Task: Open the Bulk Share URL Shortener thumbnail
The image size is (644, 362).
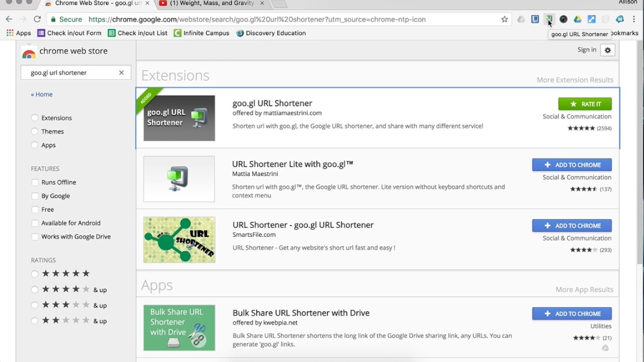Action: [179, 328]
